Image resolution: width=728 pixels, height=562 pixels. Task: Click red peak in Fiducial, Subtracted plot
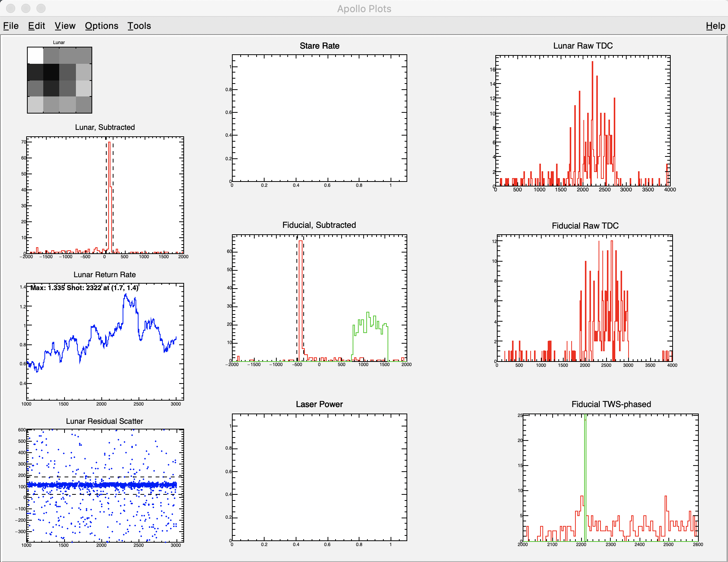301,300
